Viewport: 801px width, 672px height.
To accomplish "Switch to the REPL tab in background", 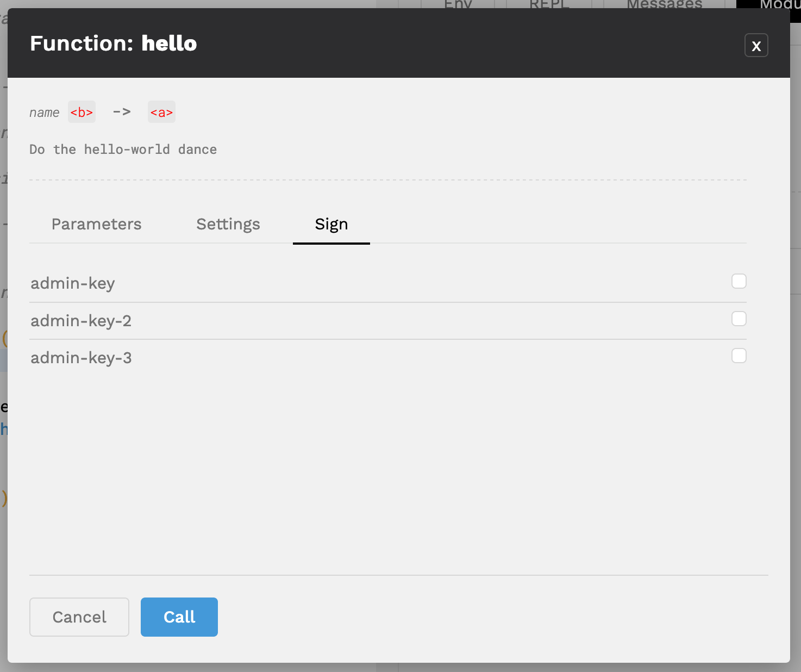I will pyautogui.click(x=549, y=4).
